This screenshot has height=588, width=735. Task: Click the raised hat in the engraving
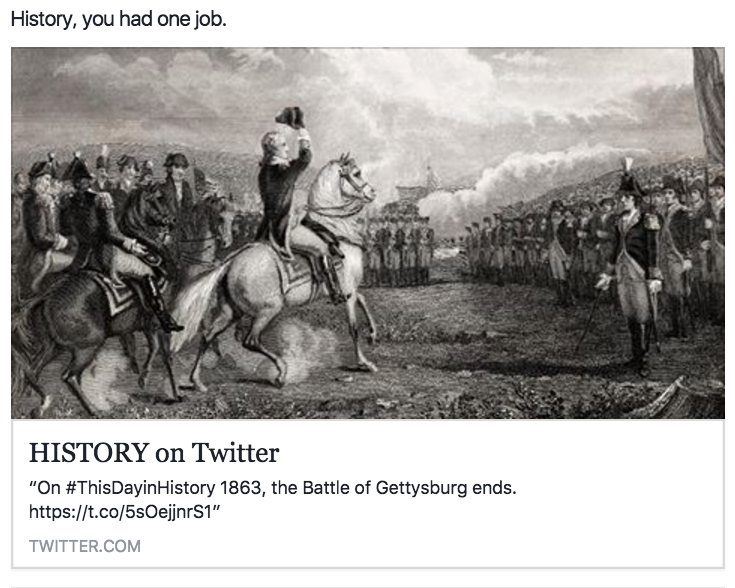(x=290, y=116)
